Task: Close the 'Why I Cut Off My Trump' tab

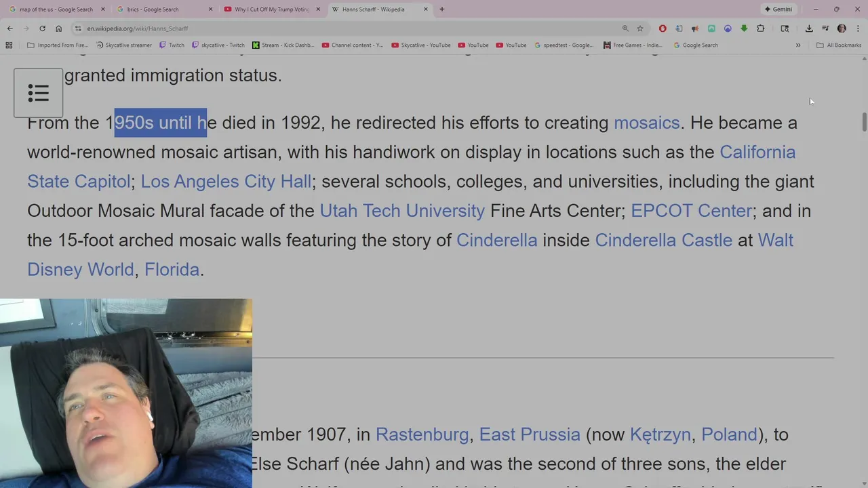Action: 318,9
